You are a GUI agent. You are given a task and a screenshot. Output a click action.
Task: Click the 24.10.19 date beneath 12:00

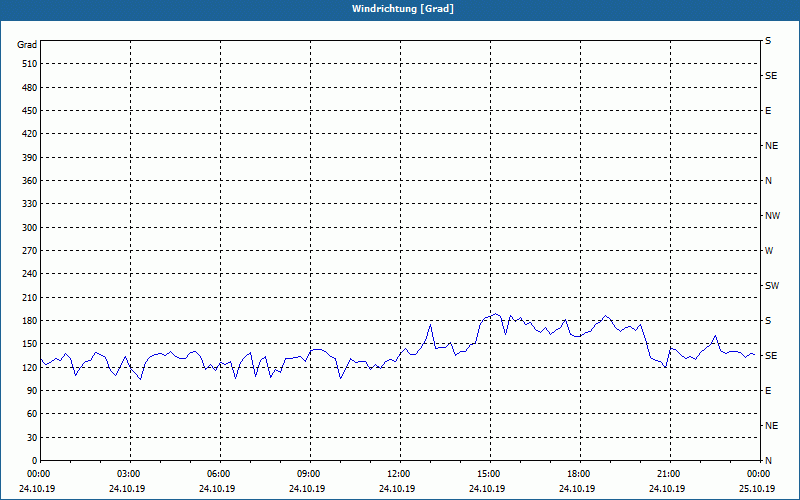point(397,489)
